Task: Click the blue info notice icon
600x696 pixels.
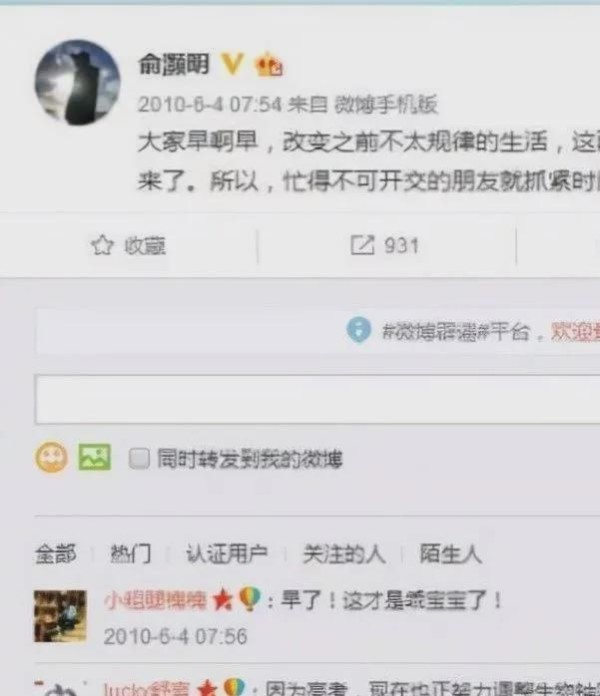Action: tap(358, 330)
